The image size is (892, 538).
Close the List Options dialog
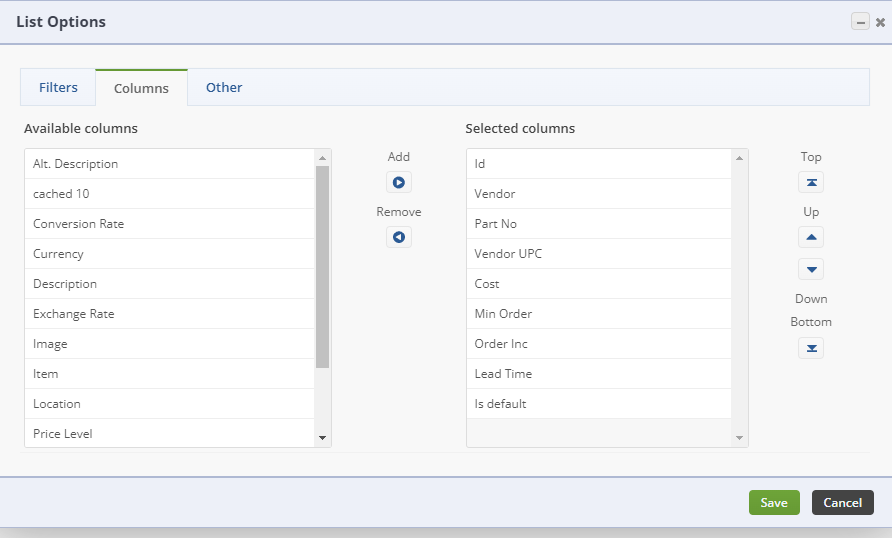point(880,22)
